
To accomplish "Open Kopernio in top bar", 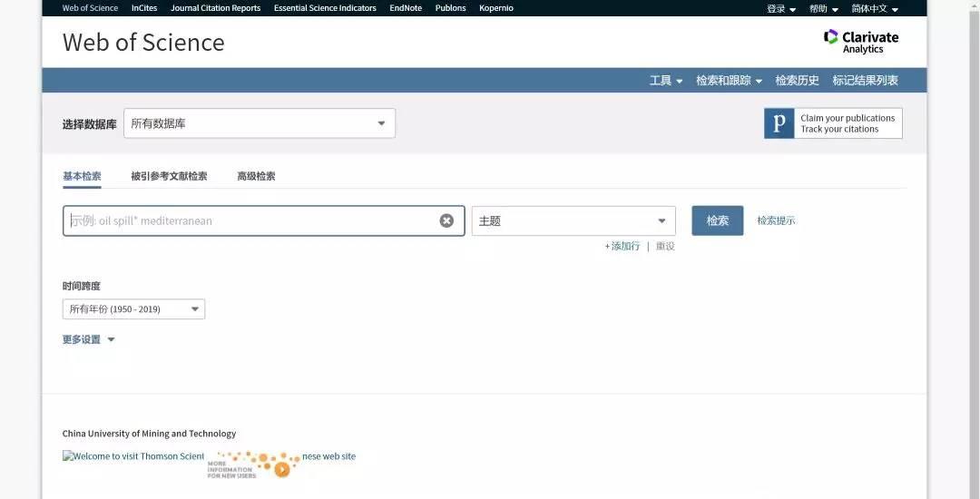I will tap(496, 8).
